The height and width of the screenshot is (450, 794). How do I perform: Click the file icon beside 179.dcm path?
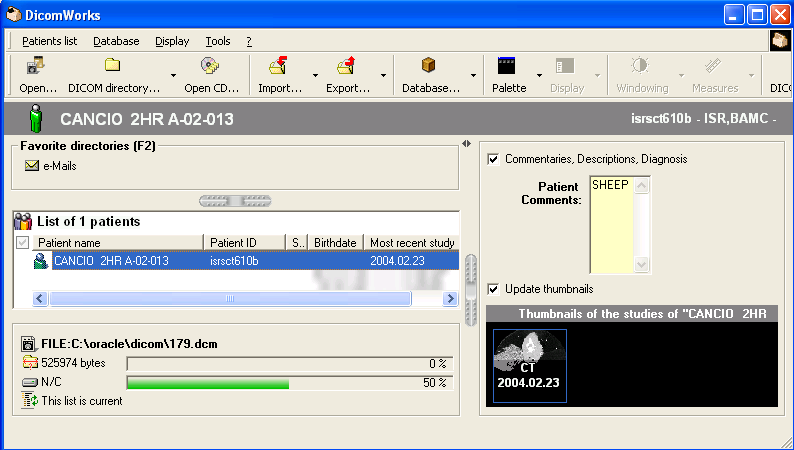click(x=28, y=344)
